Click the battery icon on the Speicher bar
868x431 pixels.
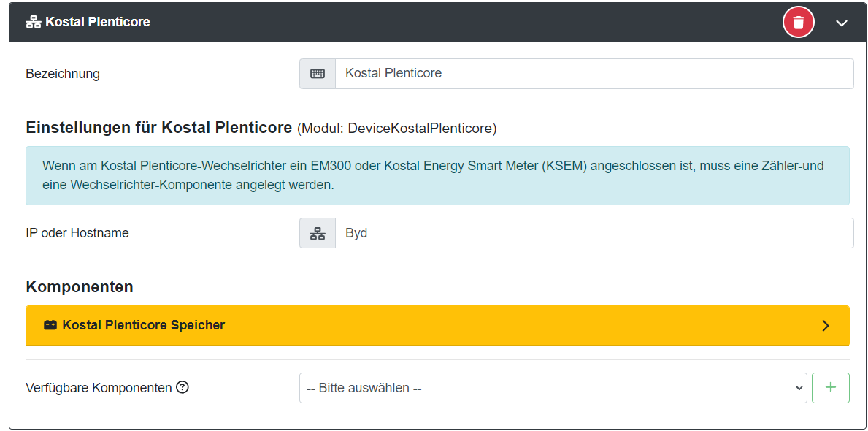pos(50,326)
